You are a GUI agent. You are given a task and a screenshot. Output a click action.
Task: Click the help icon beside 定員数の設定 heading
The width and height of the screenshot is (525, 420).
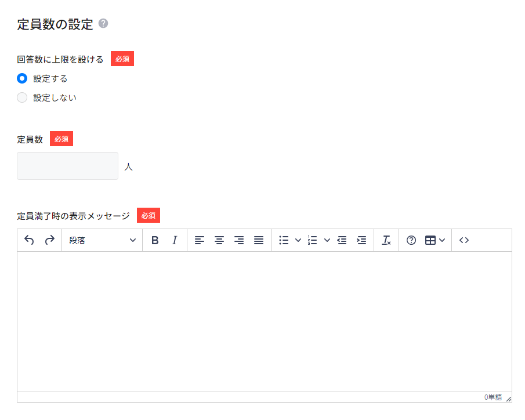coord(103,23)
